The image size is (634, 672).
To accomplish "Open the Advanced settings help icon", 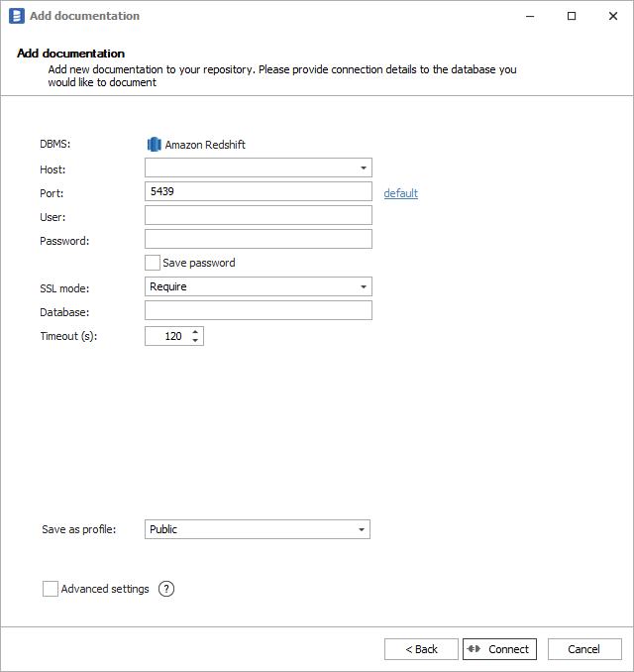I will (x=166, y=589).
